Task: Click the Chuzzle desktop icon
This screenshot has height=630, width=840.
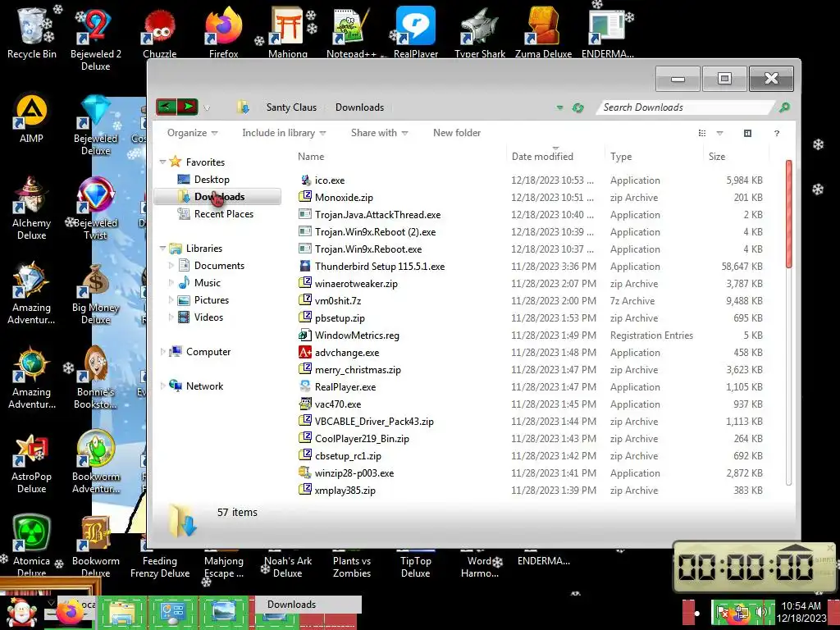Action: (x=160, y=32)
